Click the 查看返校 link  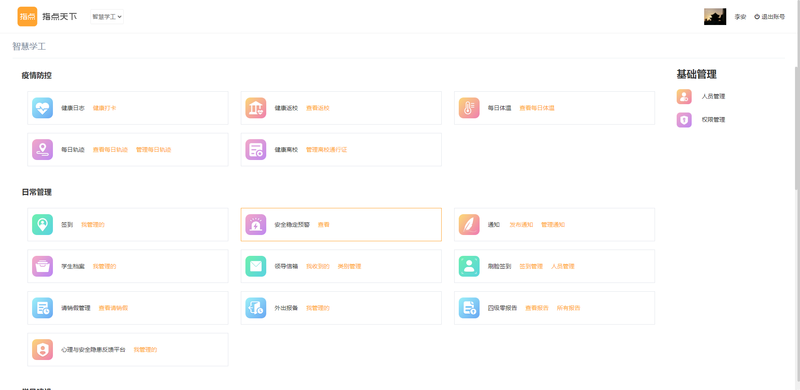click(x=318, y=108)
